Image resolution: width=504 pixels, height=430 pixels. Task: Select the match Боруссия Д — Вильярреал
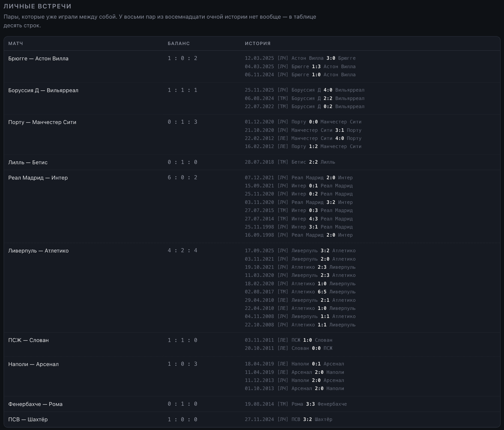coord(43,90)
